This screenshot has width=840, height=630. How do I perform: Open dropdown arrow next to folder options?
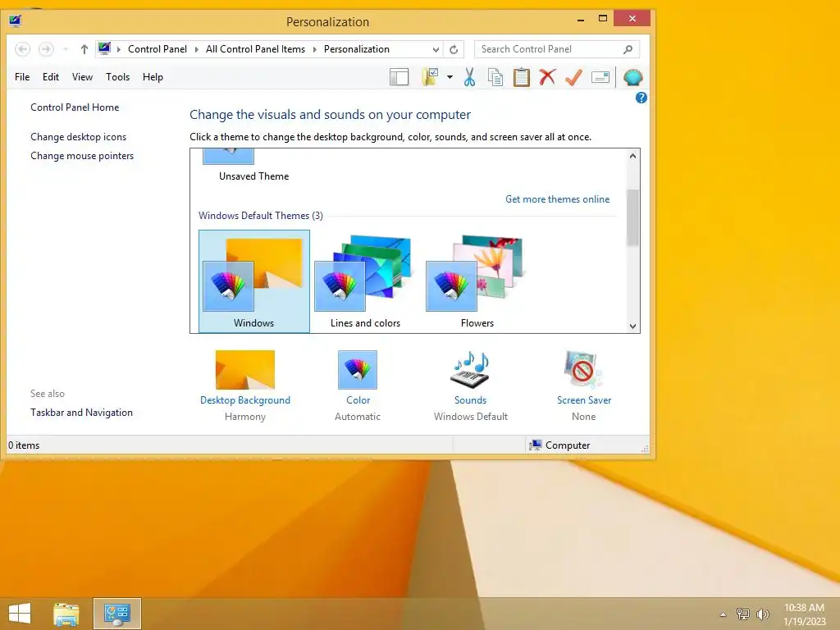point(450,77)
